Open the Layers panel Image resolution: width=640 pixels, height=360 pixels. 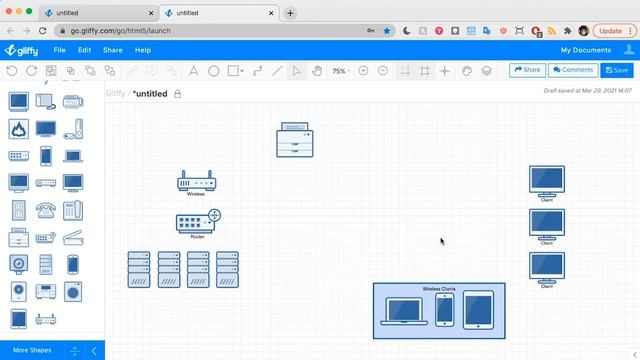click(x=486, y=71)
